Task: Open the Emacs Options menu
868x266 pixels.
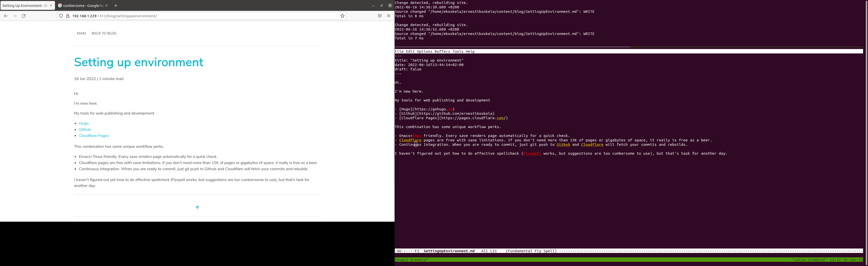Action: point(425,51)
